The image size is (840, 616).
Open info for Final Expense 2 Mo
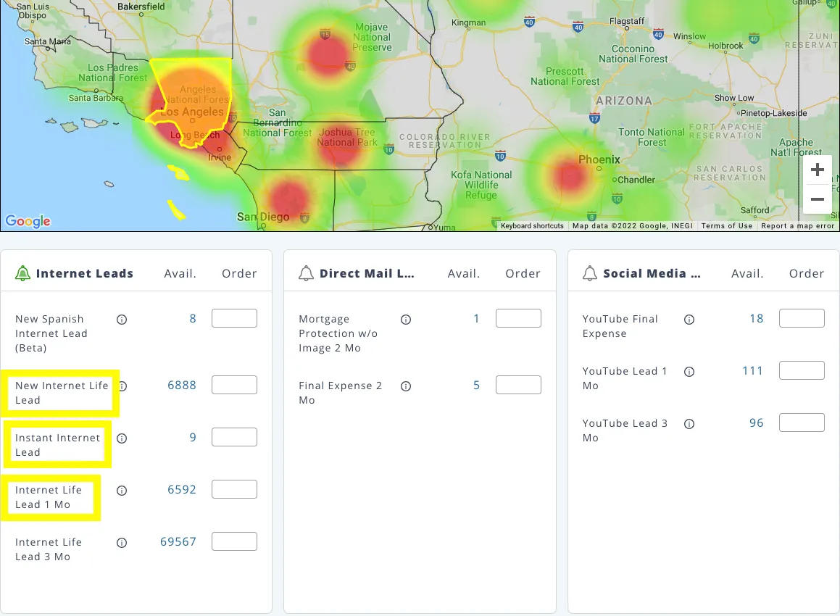click(406, 386)
